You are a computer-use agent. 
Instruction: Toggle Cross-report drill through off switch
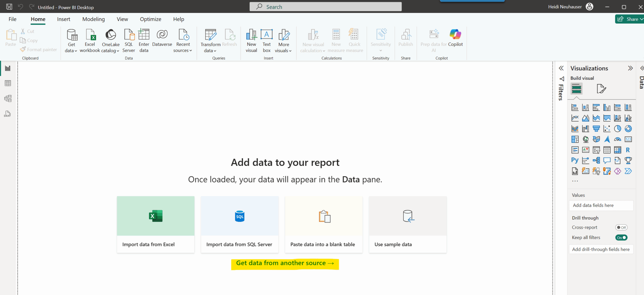[x=621, y=227]
